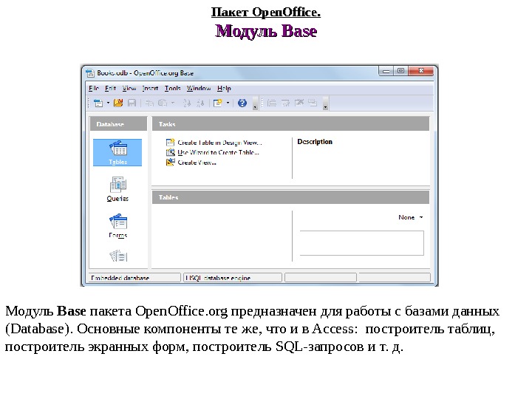Close the OpenOffice Base window
This screenshot has width=532, height=399.
pyautogui.click(x=421, y=71)
